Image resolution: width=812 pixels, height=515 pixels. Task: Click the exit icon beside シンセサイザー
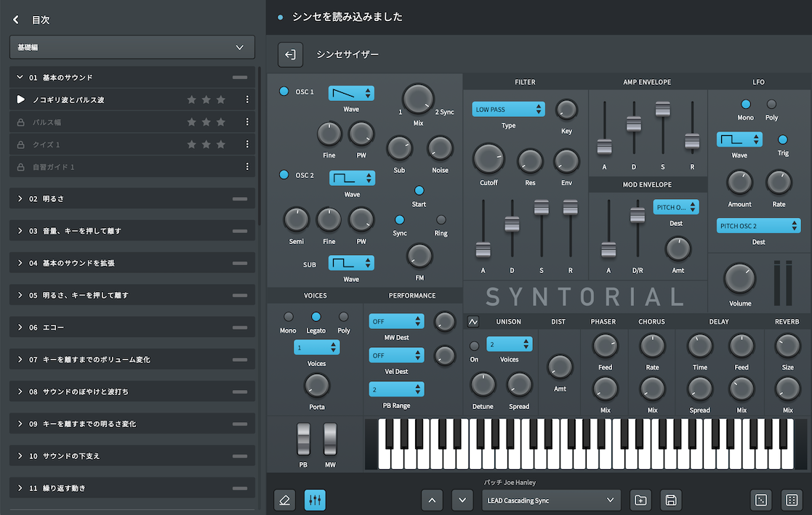coord(291,54)
